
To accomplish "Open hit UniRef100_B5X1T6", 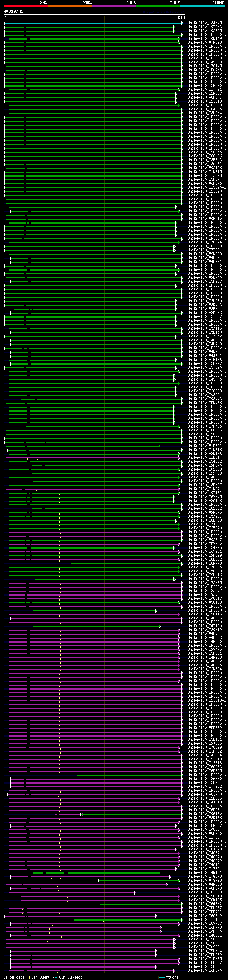I will pyautogui.click(x=204, y=328).
